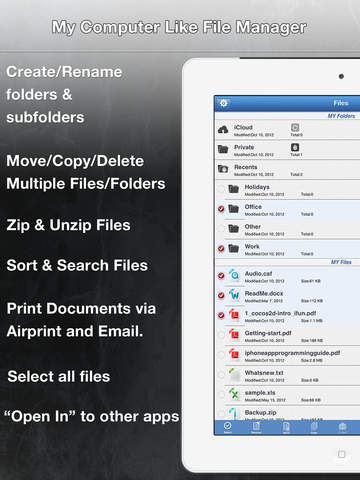The image size is (360, 480).
Task: Tap the Move icon in bottom toolbar
Action: pos(286,427)
